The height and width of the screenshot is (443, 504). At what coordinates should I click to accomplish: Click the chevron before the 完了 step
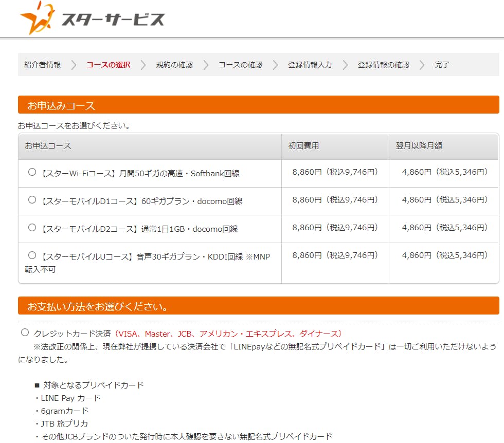point(422,65)
